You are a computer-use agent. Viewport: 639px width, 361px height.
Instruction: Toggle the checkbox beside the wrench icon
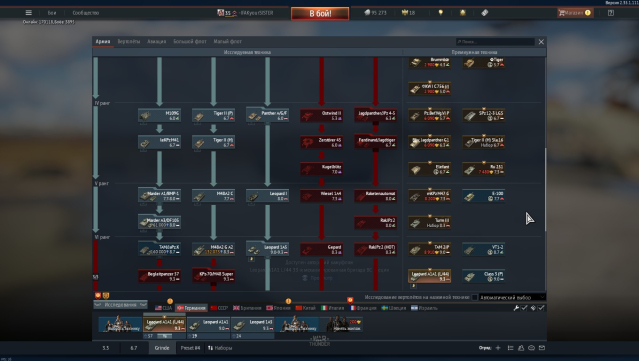pyautogui.click(x=524, y=308)
